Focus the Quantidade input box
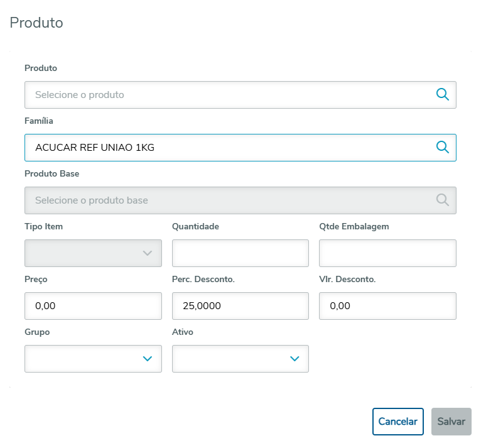The height and width of the screenshot is (448, 481). pos(240,253)
